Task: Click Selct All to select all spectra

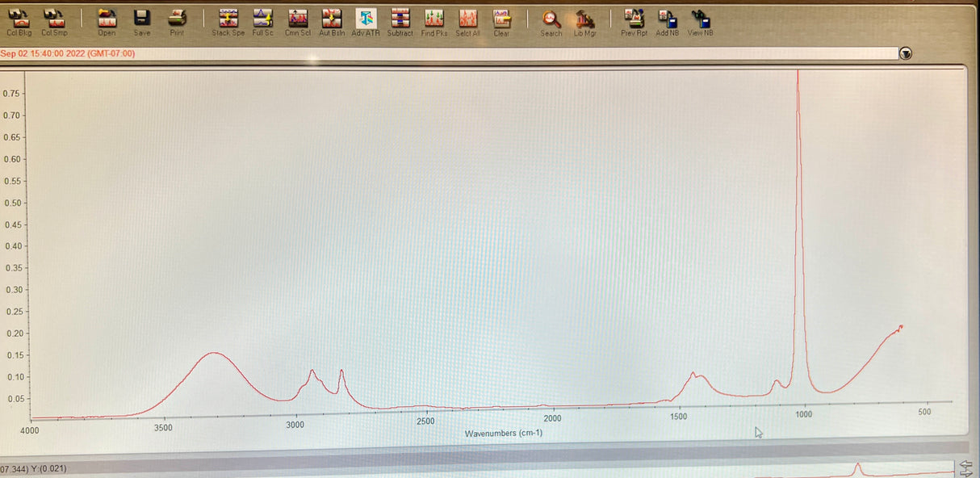Action: 468,21
